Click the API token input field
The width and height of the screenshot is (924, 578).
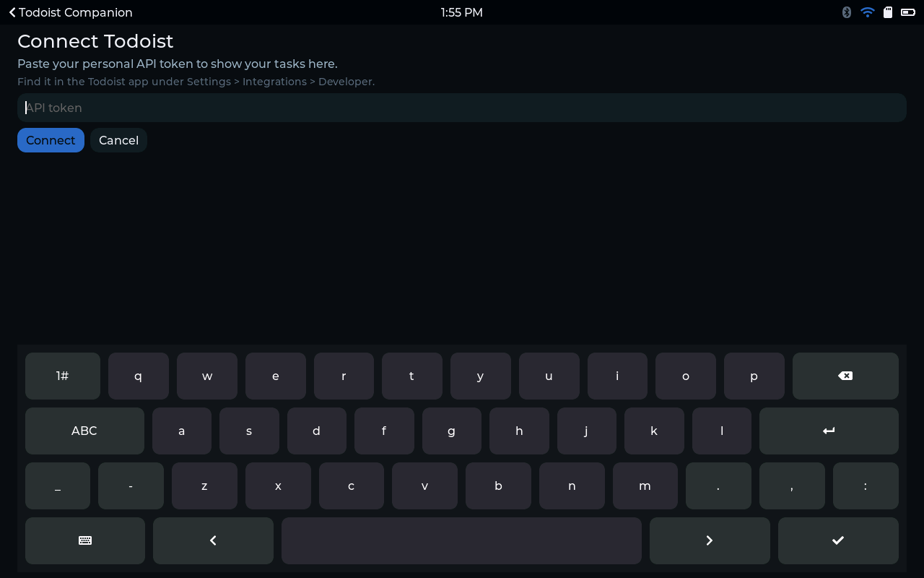pyautogui.click(x=462, y=108)
